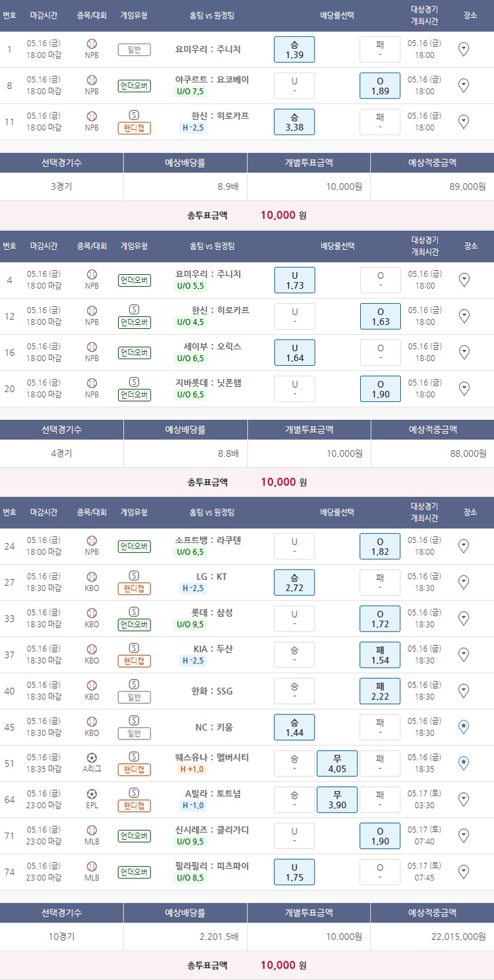Click the 마감시간 column header in first table
Image resolution: width=494 pixels, height=980 pixels.
(44, 15)
